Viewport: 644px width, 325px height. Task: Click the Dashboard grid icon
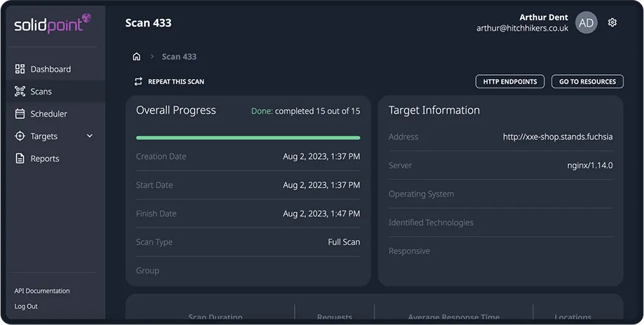(x=20, y=69)
